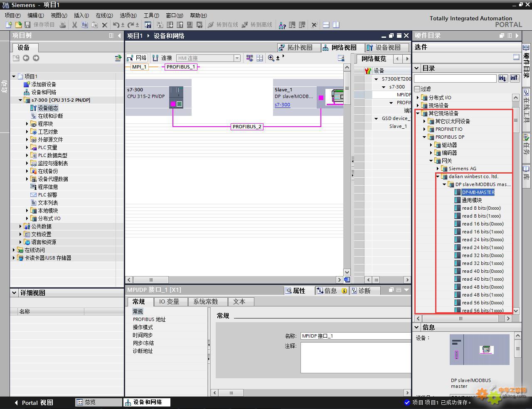
Task: Click the New project icon
Action: 9,25
